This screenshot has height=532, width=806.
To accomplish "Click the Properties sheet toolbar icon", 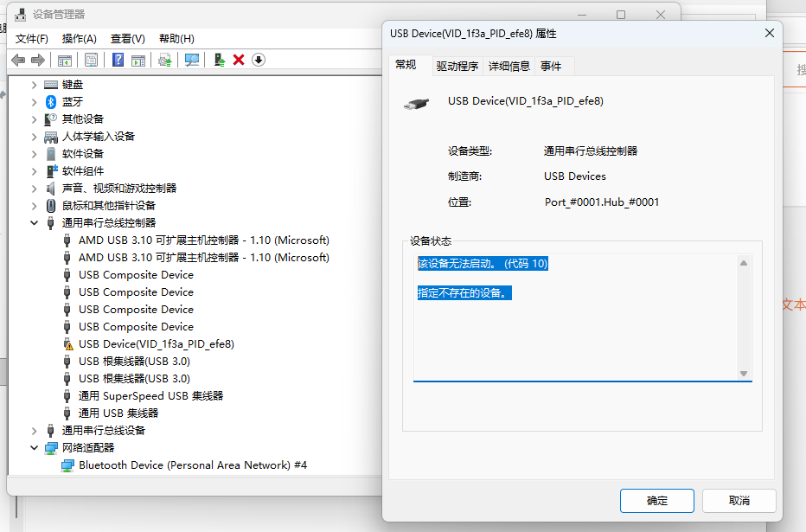I will click(x=91, y=60).
